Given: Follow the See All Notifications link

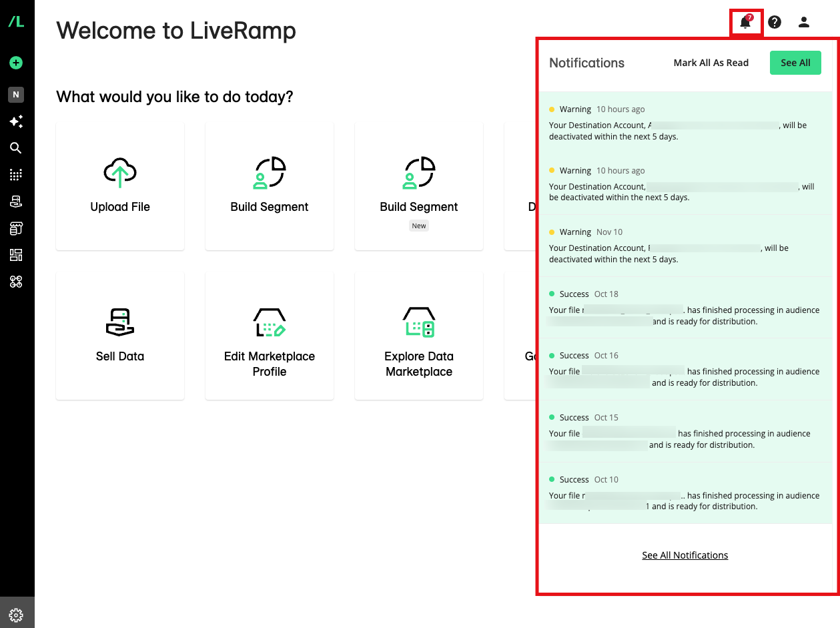Looking at the screenshot, I should 685,555.
